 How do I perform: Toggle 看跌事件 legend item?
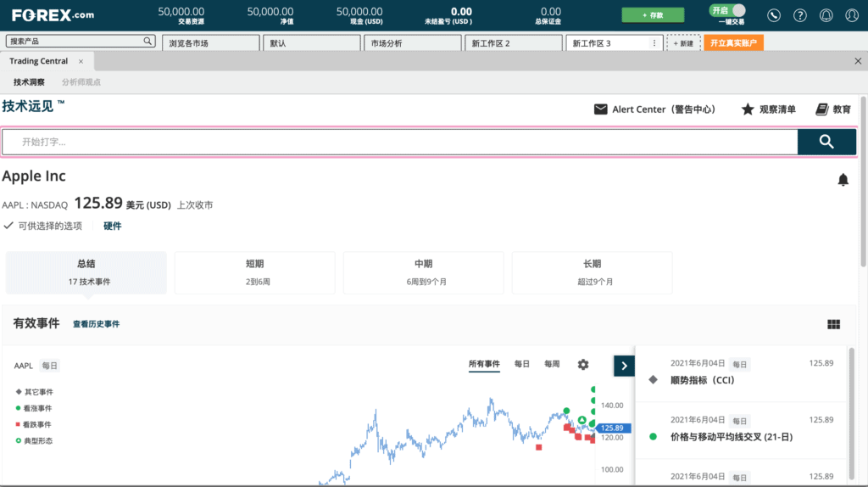pos(33,424)
